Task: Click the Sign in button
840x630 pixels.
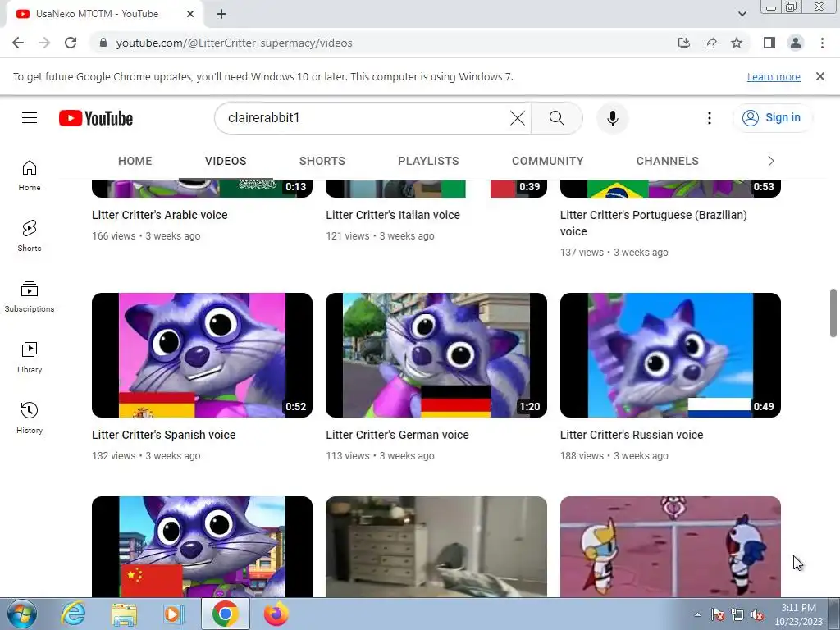Action: [x=772, y=118]
